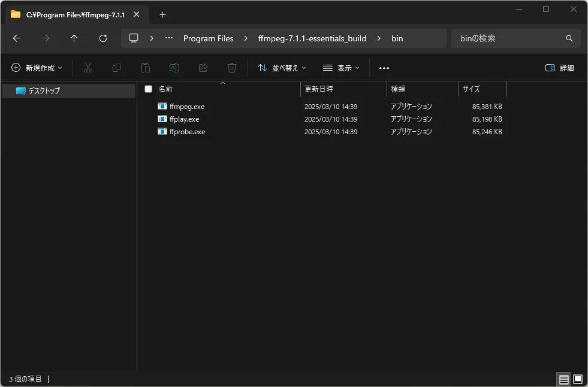The height and width of the screenshot is (387, 588).
Task: Click the rename icon
Action: tap(174, 68)
